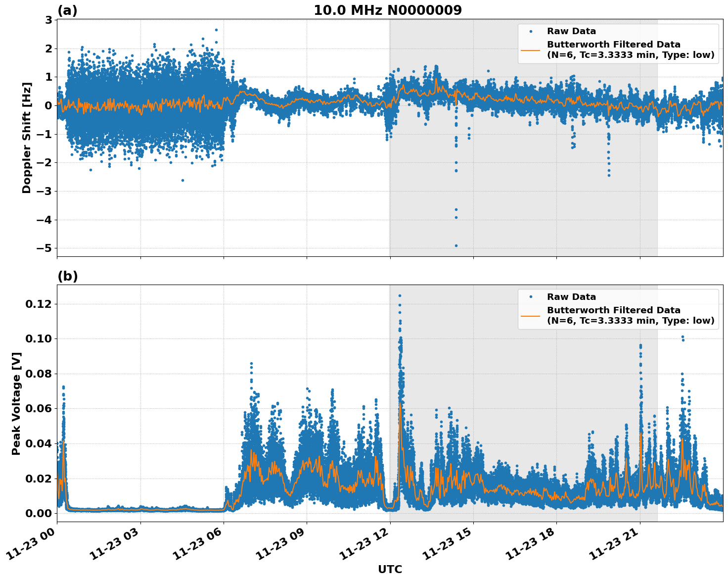Screen dimensions: 728x580
Task: Select the "10.0 MHz N0000009" plot title
Action: [388, 10]
